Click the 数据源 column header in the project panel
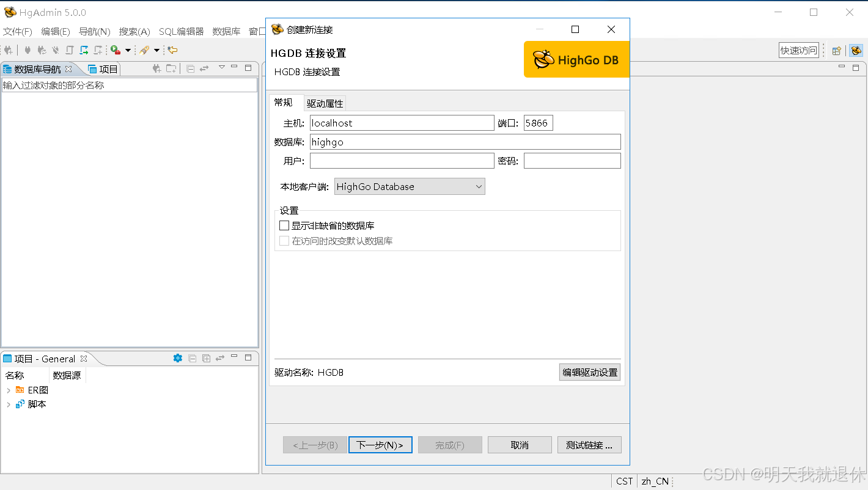Viewport: 868px width, 490px height. pos(67,375)
